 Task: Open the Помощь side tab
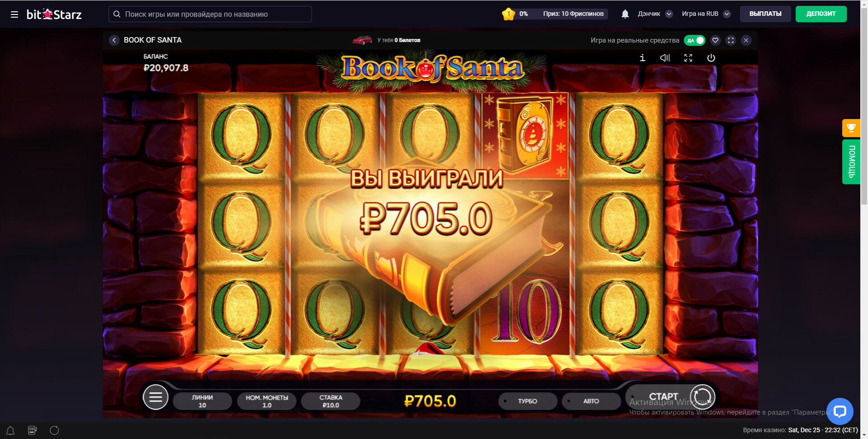click(851, 162)
